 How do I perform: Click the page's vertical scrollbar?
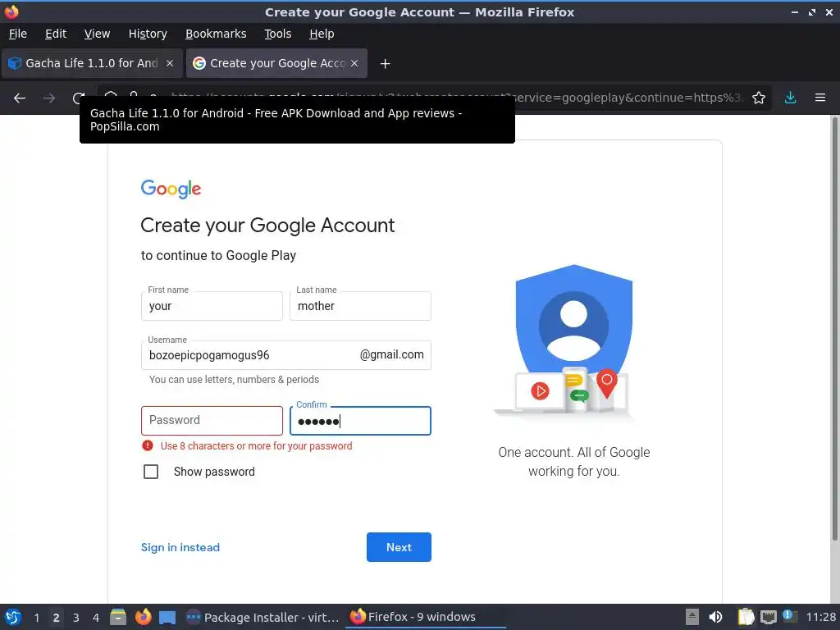tap(834, 329)
